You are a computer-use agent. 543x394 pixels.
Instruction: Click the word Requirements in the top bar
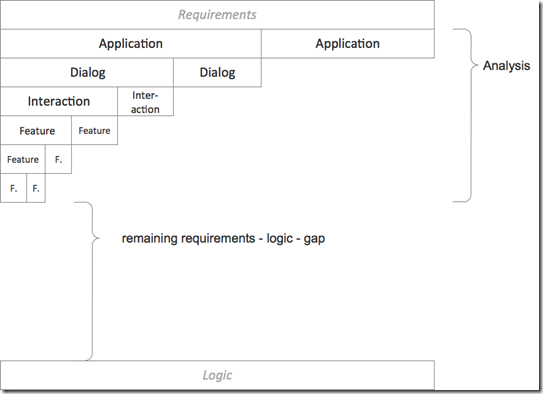coord(217,15)
